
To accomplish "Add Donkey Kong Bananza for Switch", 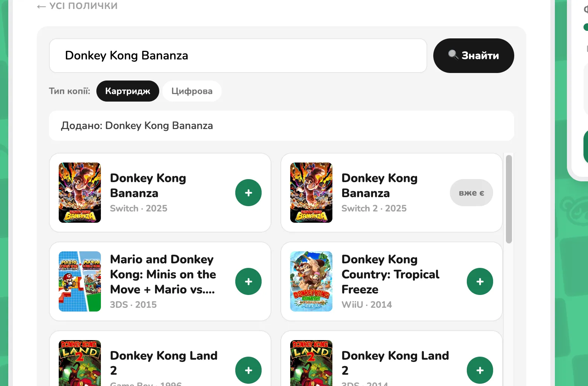I will tap(248, 193).
